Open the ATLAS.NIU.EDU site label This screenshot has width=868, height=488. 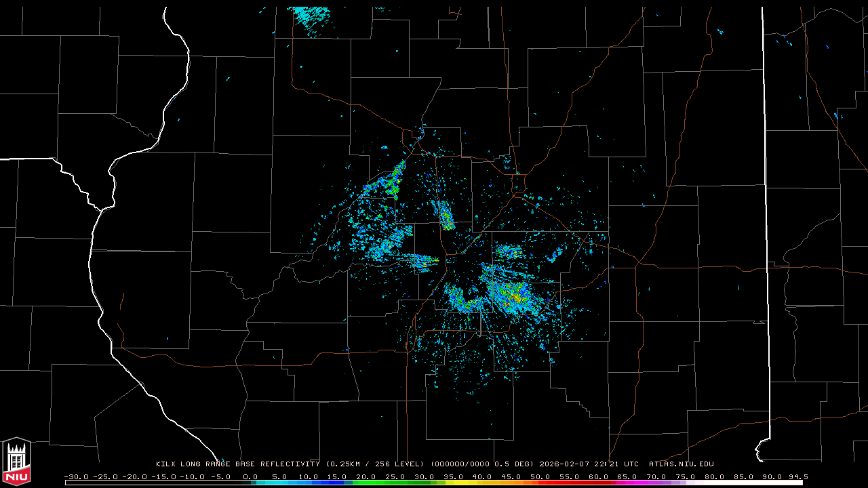click(682, 464)
